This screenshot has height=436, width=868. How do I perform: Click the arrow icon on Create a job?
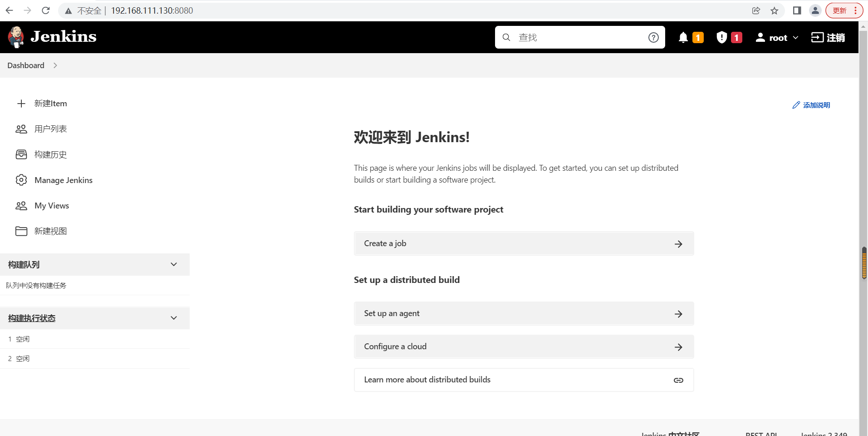678,244
